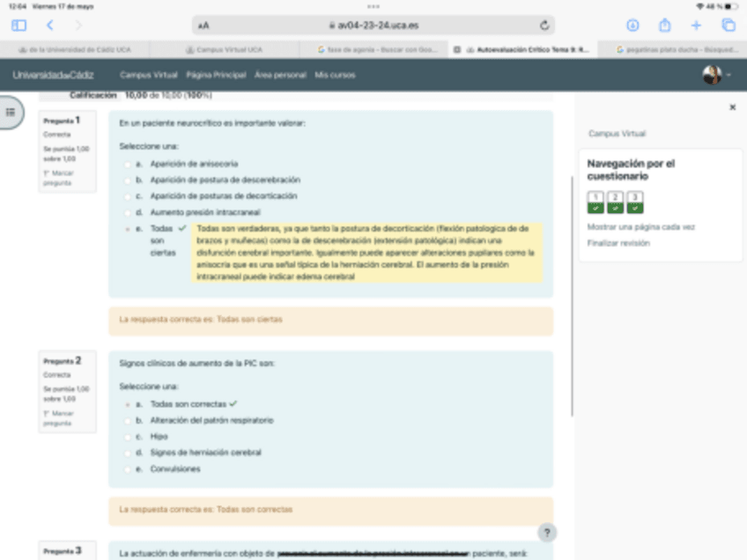
Task: Open the AA reader text-size menu
Action: click(203, 26)
